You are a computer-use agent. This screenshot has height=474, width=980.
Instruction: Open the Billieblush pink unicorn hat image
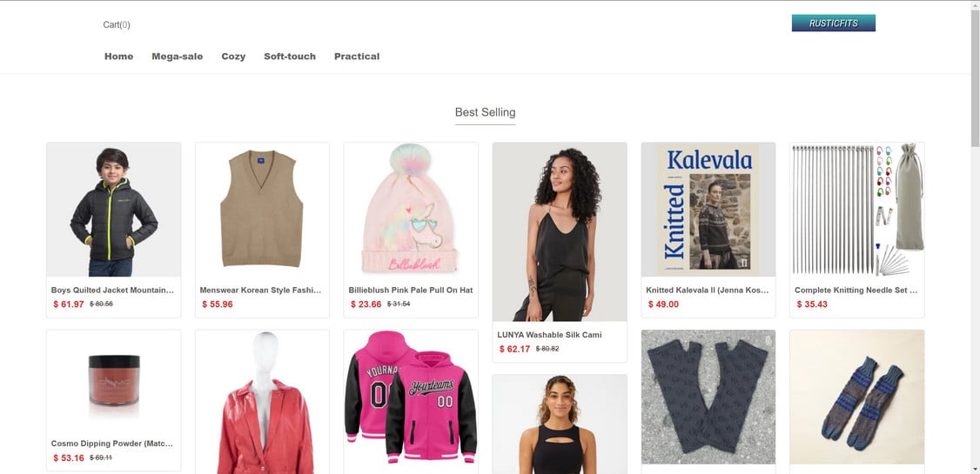click(x=411, y=210)
